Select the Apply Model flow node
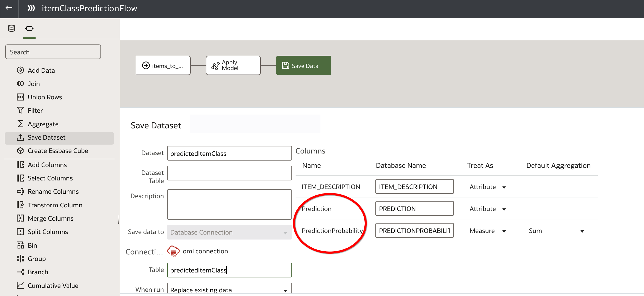The height and width of the screenshot is (296, 644). [233, 65]
